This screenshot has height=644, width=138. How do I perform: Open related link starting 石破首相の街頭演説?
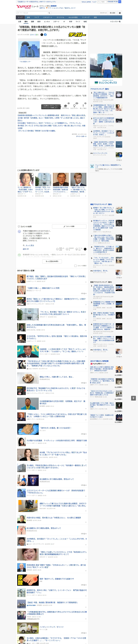tap(52, 115)
